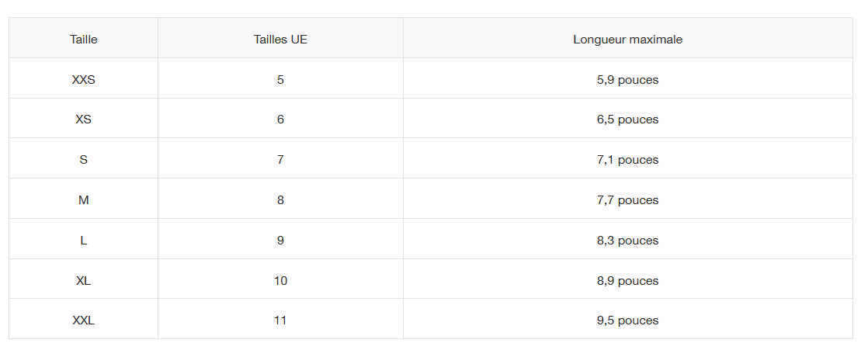Select the L size cell
868x357 pixels.
pyautogui.click(x=84, y=241)
